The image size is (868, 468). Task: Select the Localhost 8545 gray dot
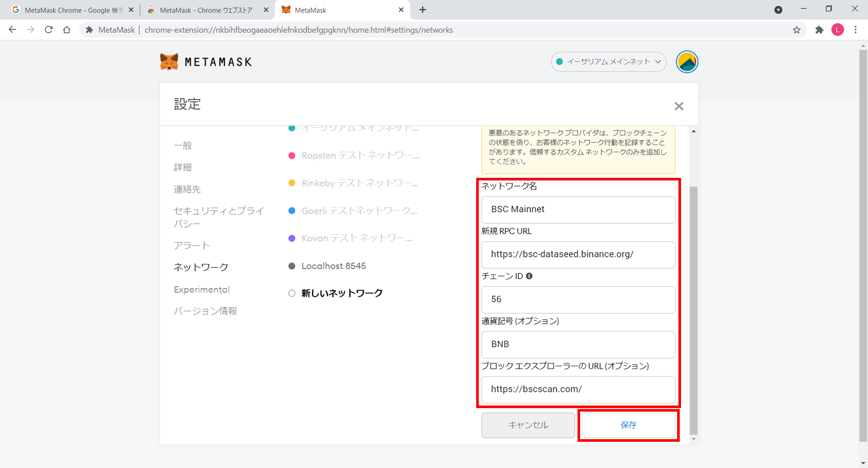(292, 266)
